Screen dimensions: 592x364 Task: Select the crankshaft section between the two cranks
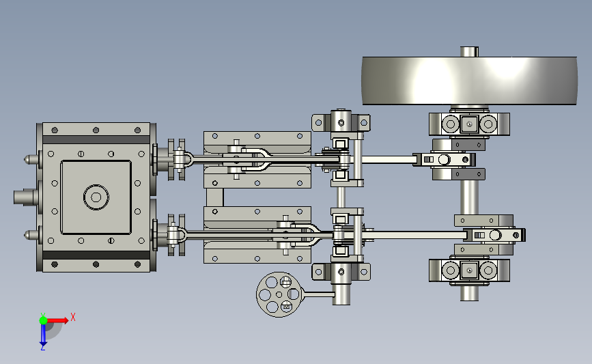pyautogui.click(x=469, y=197)
